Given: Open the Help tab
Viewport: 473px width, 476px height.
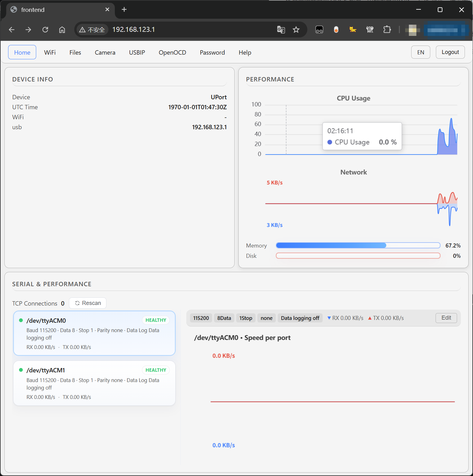Looking at the screenshot, I should click(x=245, y=52).
